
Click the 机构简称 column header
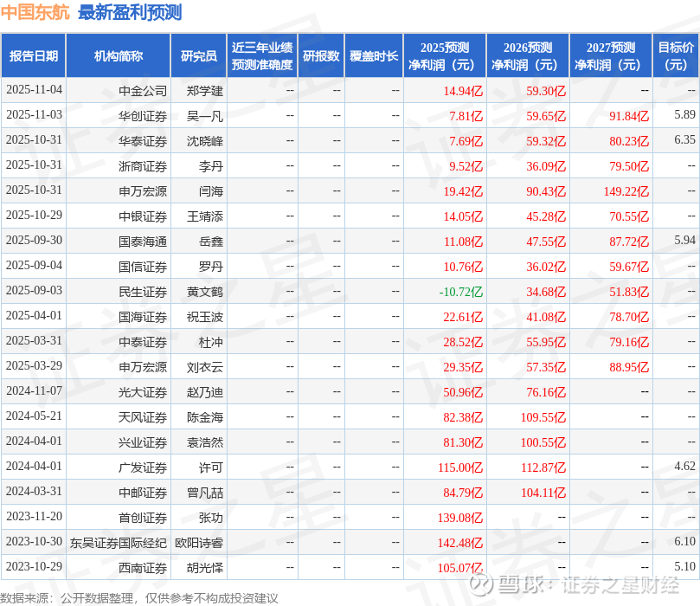pos(119,55)
